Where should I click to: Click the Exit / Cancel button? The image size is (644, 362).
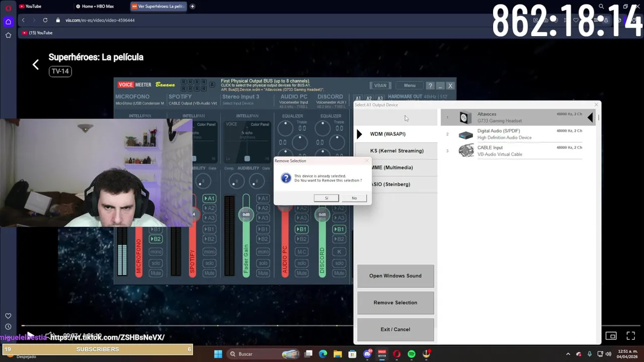395,329
